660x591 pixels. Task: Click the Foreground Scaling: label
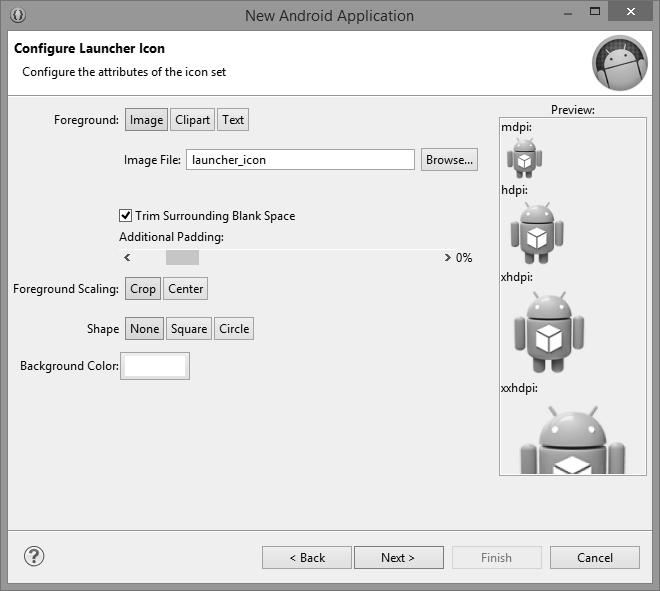(66, 289)
